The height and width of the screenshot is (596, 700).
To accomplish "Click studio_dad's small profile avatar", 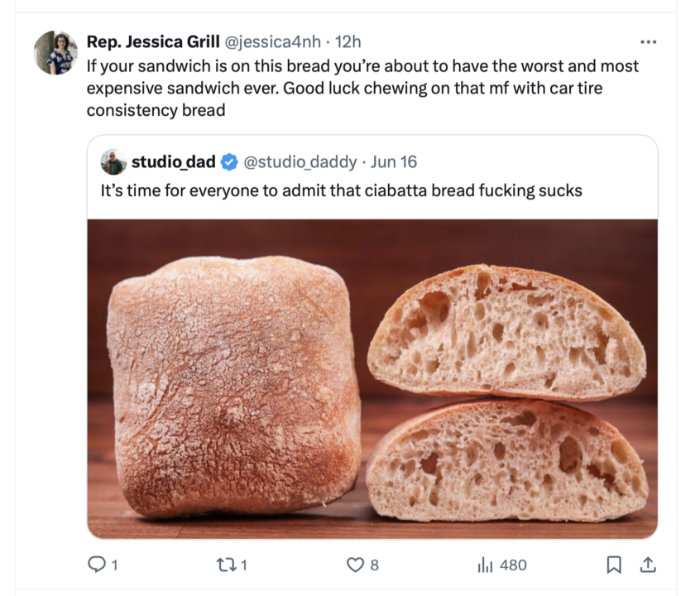I will tap(113, 162).
